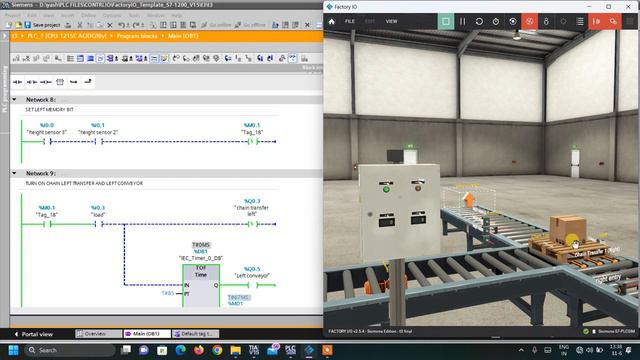Click the green button on control panel
The width and height of the screenshot is (640, 360).
pyautogui.click(x=386, y=189)
